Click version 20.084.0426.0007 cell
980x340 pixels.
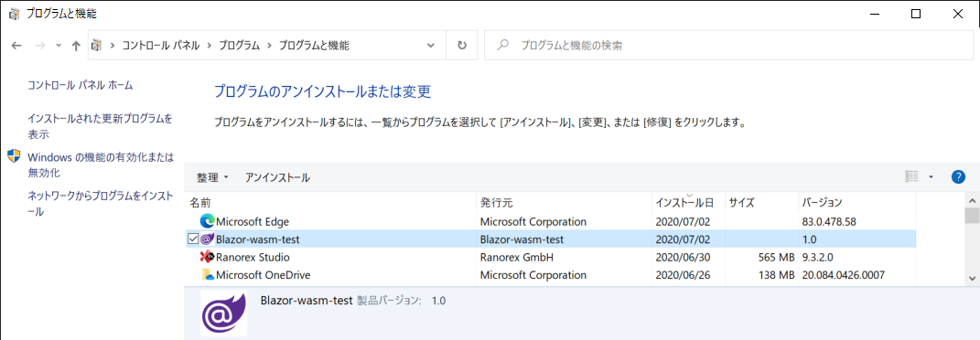click(x=843, y=275)
